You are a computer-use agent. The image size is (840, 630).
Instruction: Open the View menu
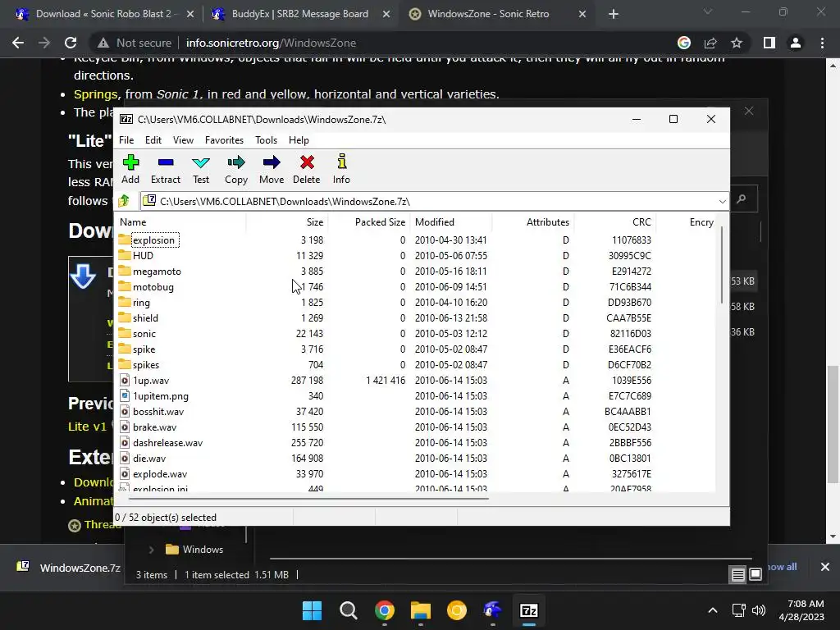[x=183, y=139]
